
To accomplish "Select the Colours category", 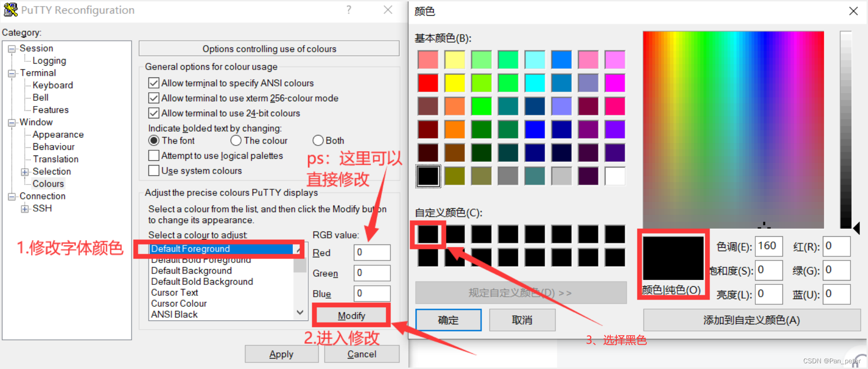I will [48, 184].
